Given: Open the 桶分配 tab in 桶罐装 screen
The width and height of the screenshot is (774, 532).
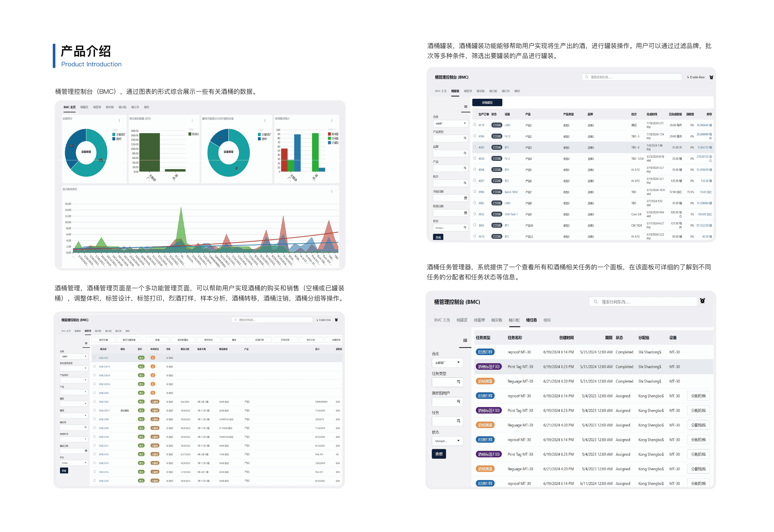Looking at the screenshot, I should click(493, 91).
